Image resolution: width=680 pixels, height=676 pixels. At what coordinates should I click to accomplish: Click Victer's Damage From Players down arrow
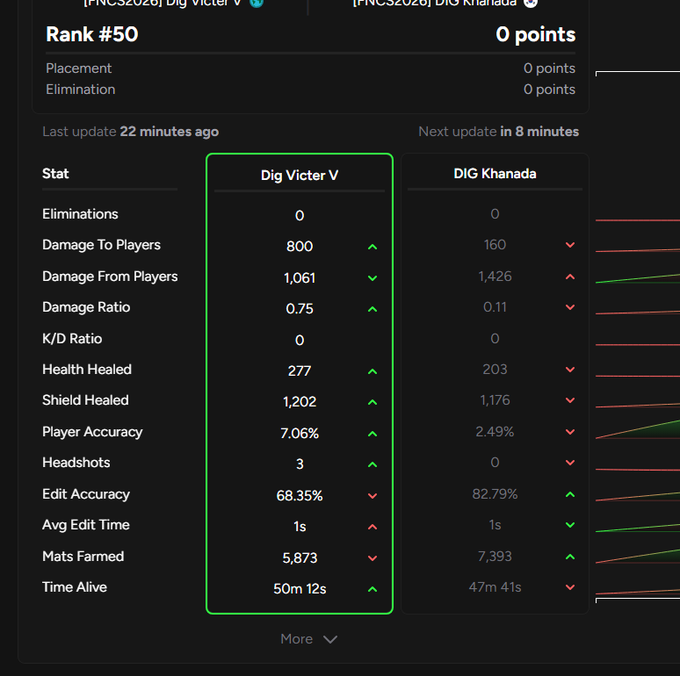coord(372,278)
